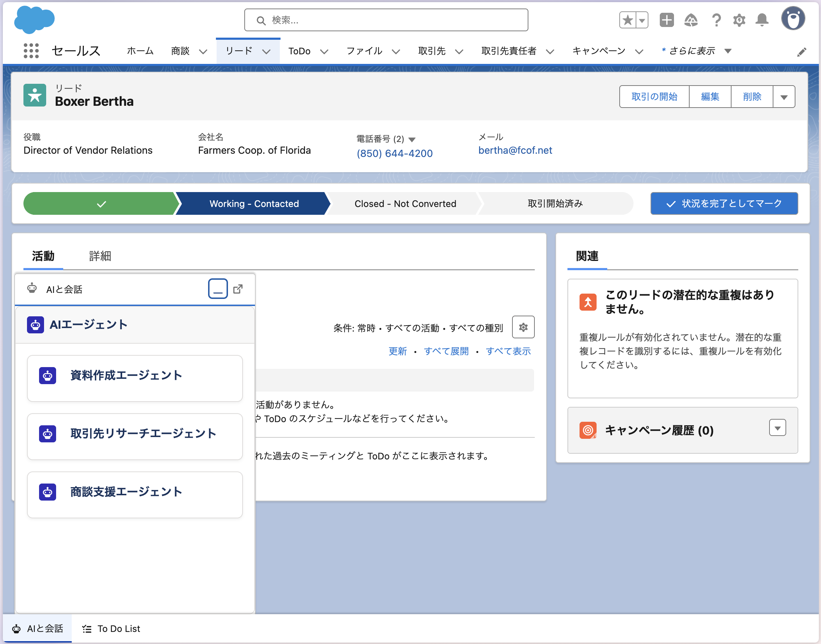821x644 pixels.
Task: Select the Closed - Not Converted stage
Action: [x=405, y=204]
